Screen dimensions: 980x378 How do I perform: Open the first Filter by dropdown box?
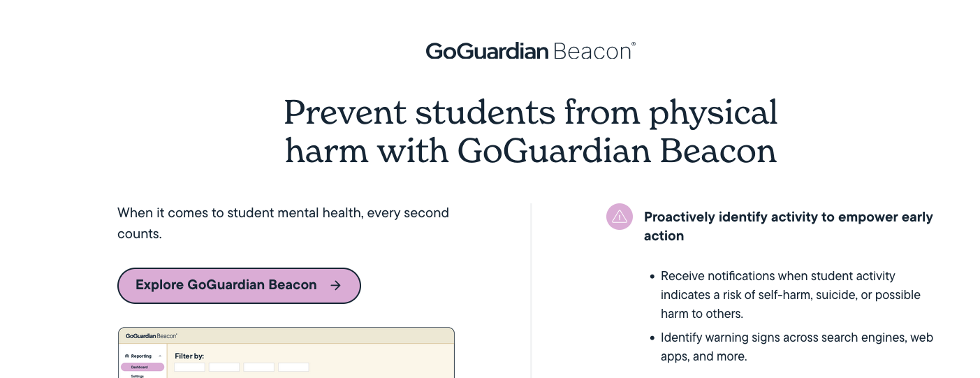tap(189, 367)
